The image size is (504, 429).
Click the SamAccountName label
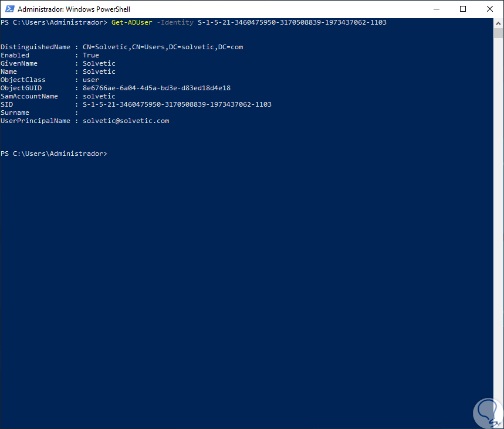(29, 96)
